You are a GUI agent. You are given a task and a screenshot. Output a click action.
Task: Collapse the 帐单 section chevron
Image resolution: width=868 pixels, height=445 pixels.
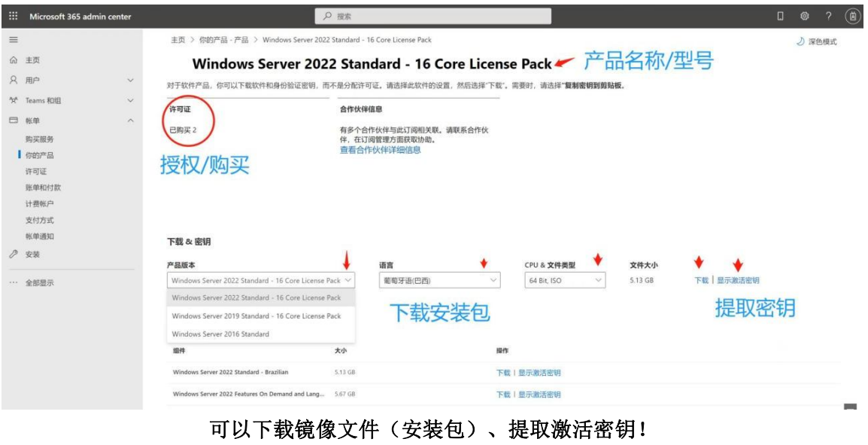click(x=131, y=120)
